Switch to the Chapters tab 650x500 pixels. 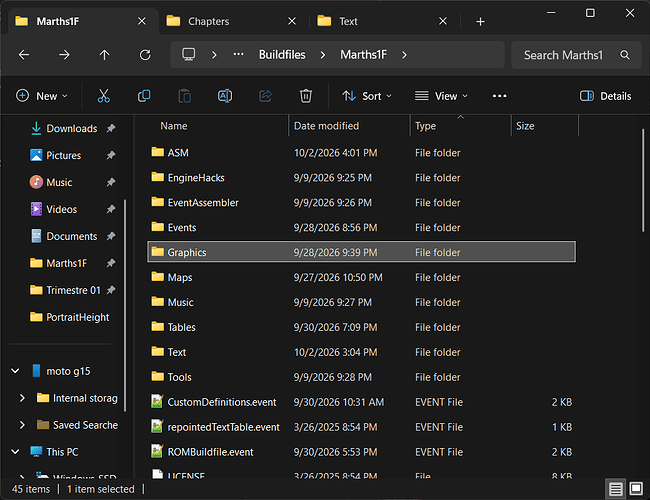[x=209, y=21]
